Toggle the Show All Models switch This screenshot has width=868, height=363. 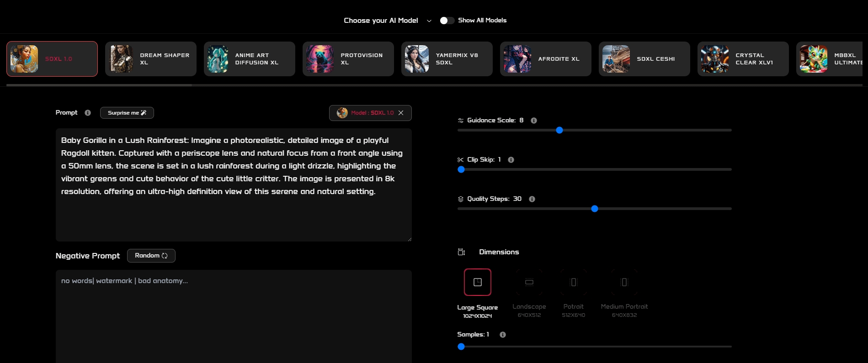[x=447, y=21]
